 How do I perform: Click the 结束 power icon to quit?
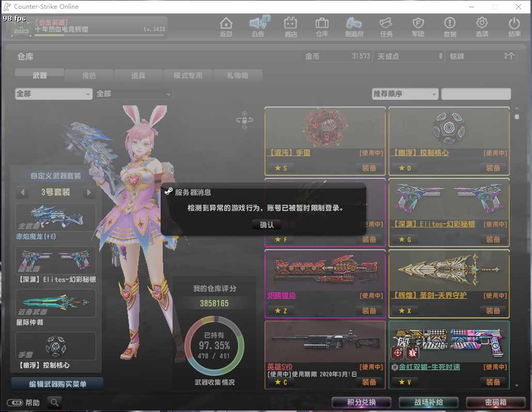pos(514,27)
